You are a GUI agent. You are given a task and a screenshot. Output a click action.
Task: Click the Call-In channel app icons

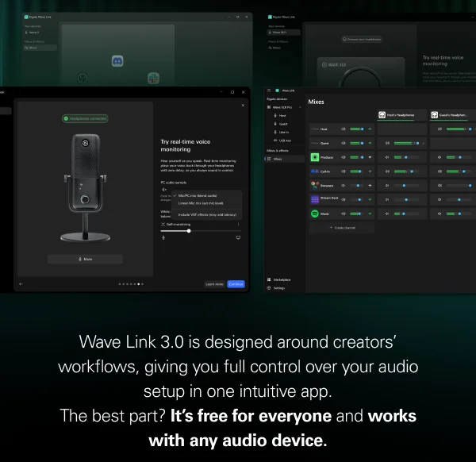click(315, 171)
